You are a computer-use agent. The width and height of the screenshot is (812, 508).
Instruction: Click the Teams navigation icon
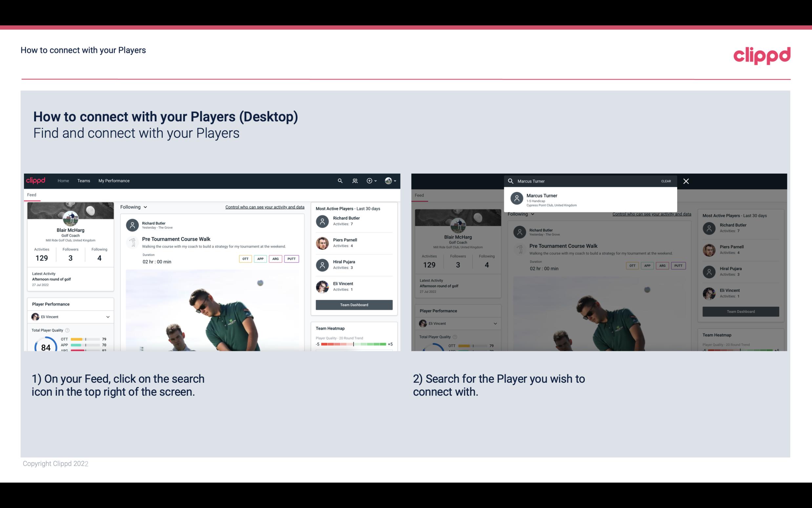[84, 181]
